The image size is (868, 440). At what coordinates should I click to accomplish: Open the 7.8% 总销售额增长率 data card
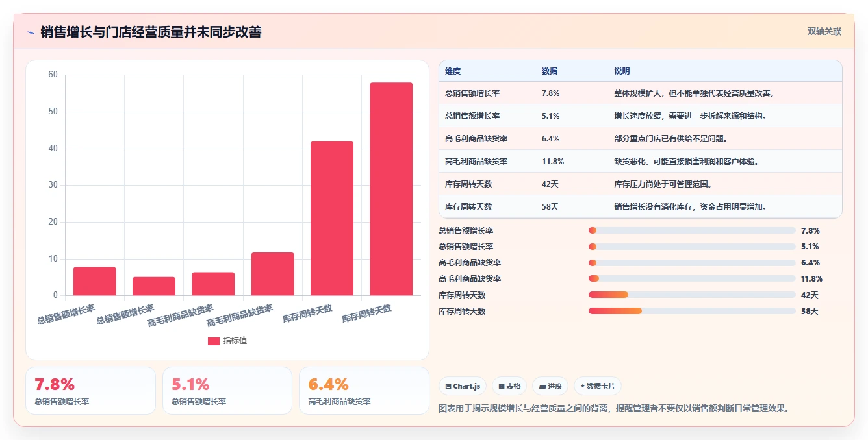90,391
